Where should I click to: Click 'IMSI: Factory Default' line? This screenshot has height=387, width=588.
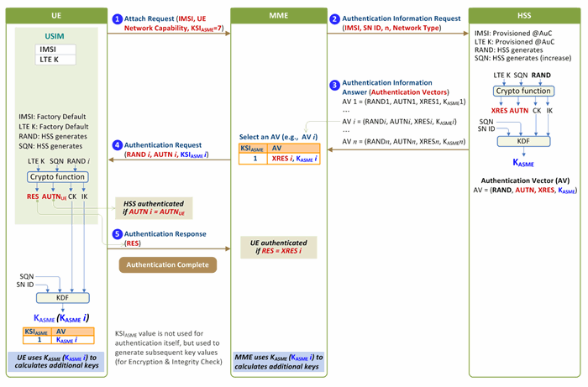(x=52, y=117)
